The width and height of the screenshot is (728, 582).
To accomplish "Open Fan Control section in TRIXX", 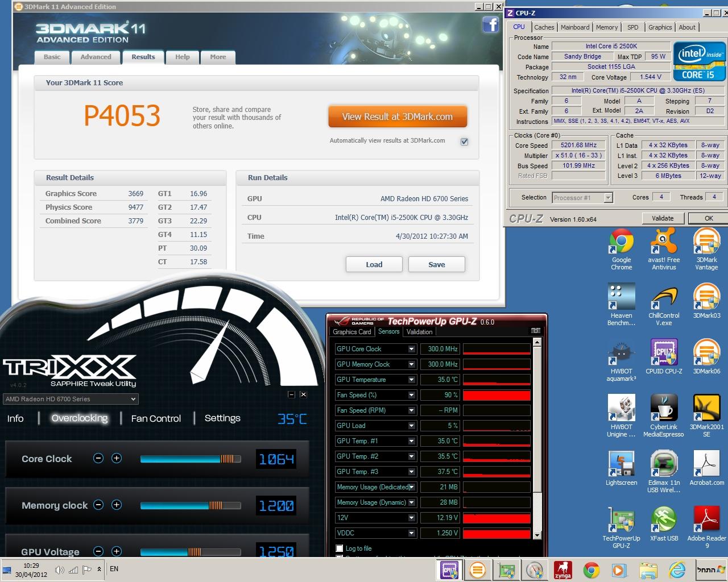I will tap(156, 418).
